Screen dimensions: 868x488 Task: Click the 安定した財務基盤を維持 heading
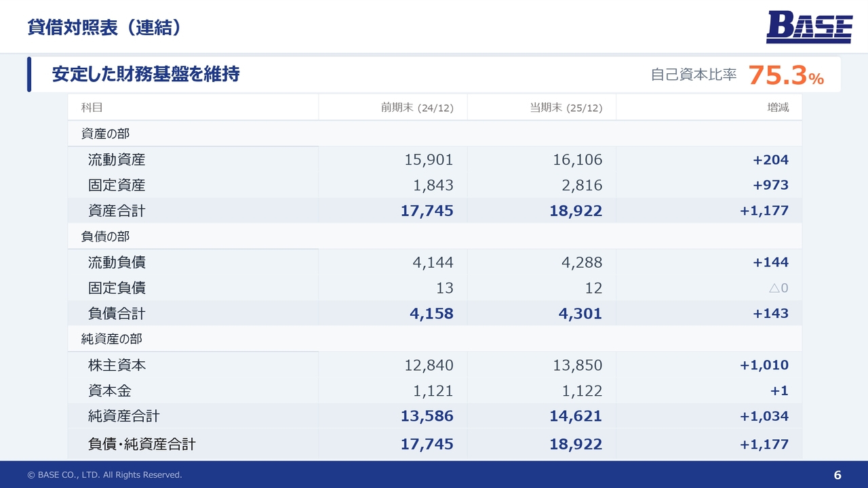point(146,75)
